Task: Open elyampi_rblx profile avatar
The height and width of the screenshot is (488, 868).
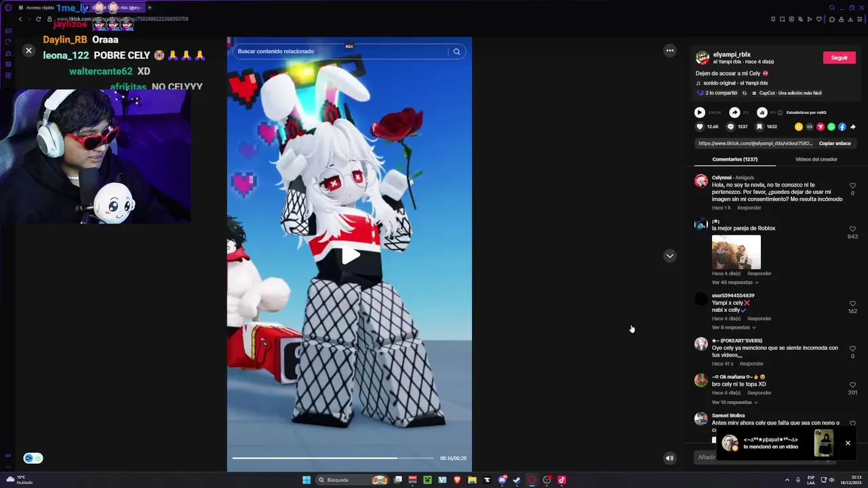Action: tap(703, 58)
